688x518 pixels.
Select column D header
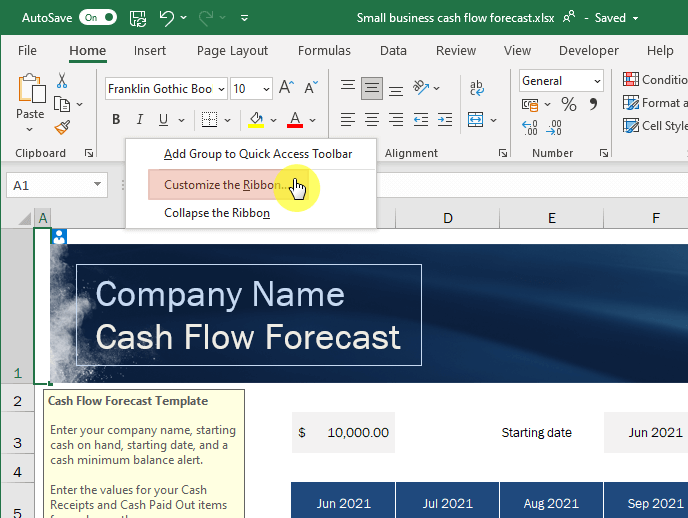(x=447, y=218)
